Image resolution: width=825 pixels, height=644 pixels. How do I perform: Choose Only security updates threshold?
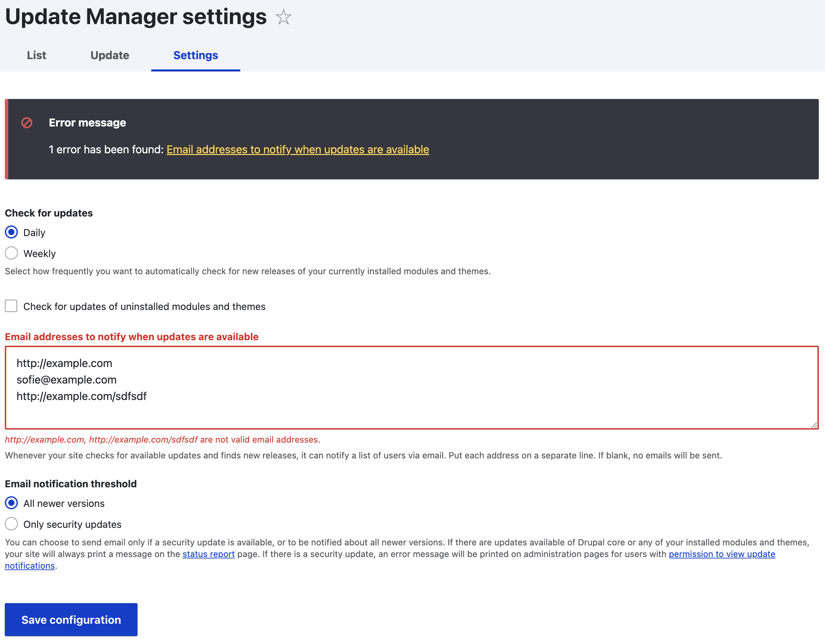(x=11, y=524)
